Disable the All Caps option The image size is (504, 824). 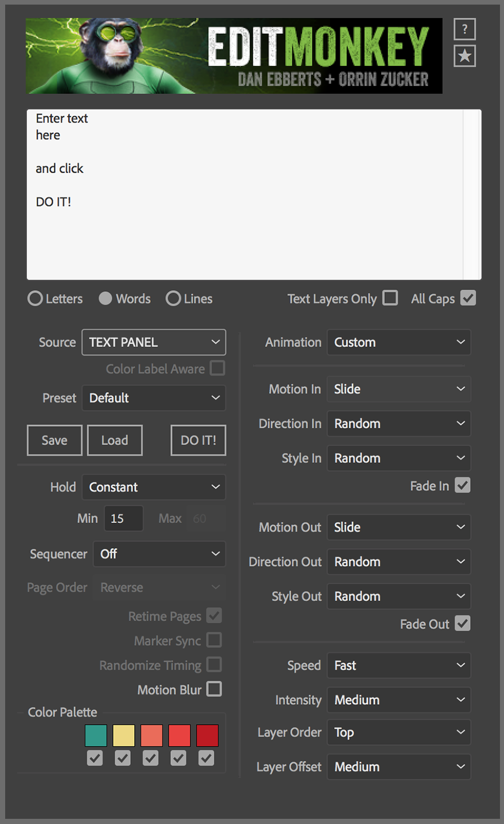click(x=468, y=298)
